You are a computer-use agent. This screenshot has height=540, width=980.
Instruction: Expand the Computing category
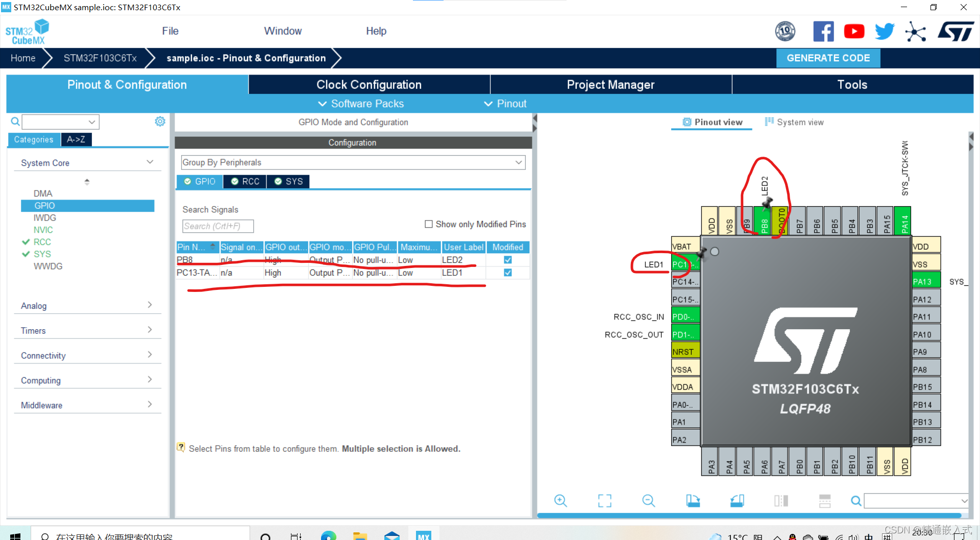coord(87,380)
